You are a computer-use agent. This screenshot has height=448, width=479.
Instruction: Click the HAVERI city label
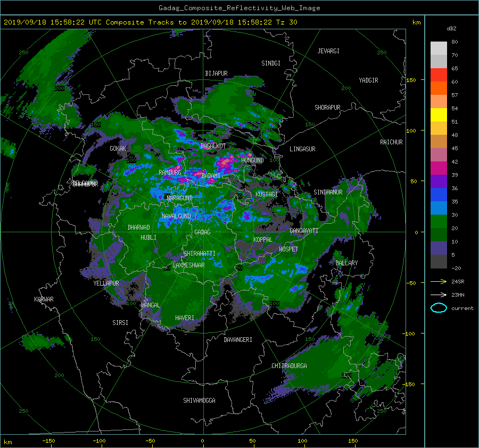[x=185, y=318]
